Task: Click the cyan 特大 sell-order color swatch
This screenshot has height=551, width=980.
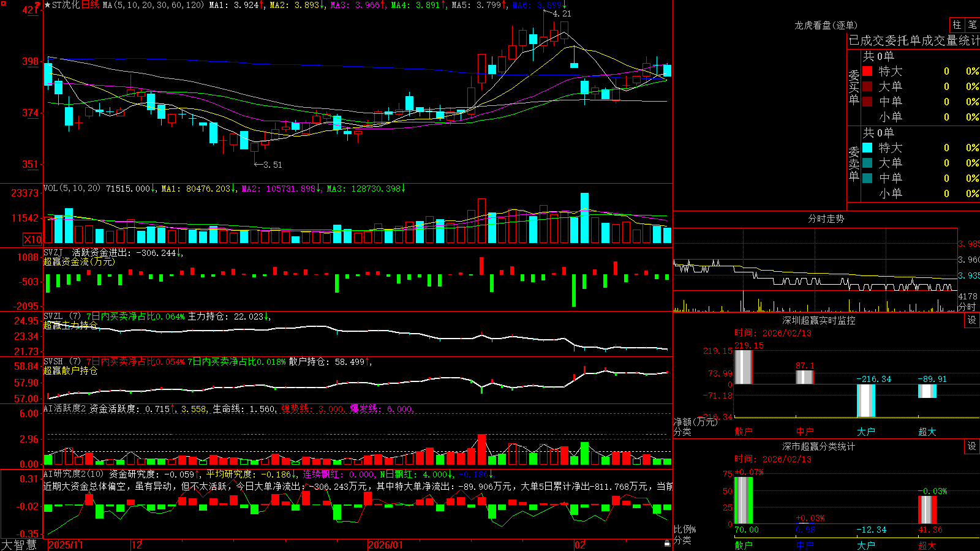Action: (x=867, y=148)
